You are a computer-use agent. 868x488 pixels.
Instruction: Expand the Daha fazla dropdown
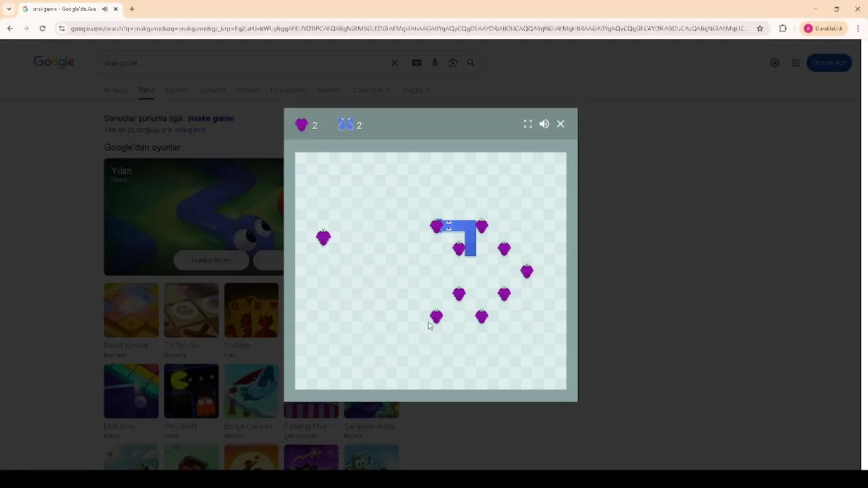point(371,89)
